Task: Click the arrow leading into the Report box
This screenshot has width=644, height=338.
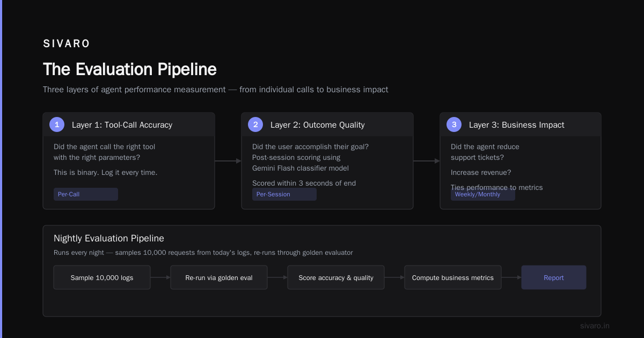Action: point(511,277)
